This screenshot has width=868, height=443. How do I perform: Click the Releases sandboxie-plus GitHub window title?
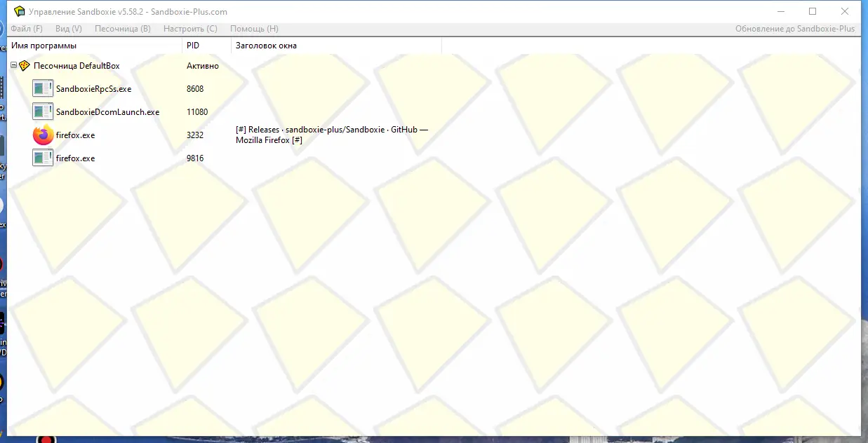(332, 135)
